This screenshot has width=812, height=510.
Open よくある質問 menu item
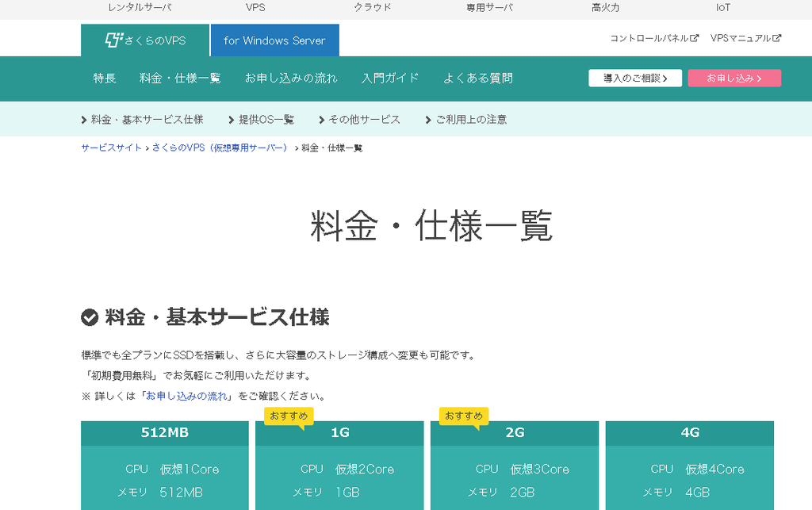tap(478, 79)
